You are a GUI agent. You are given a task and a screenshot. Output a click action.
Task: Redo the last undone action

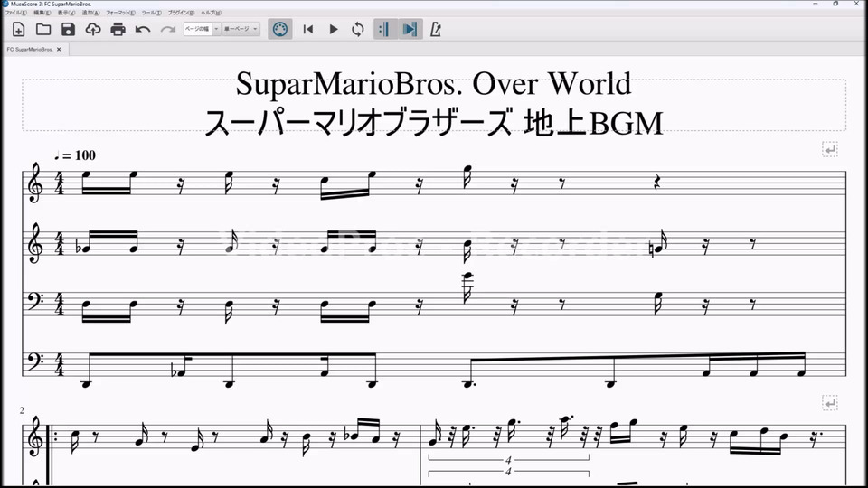(168, 29)
